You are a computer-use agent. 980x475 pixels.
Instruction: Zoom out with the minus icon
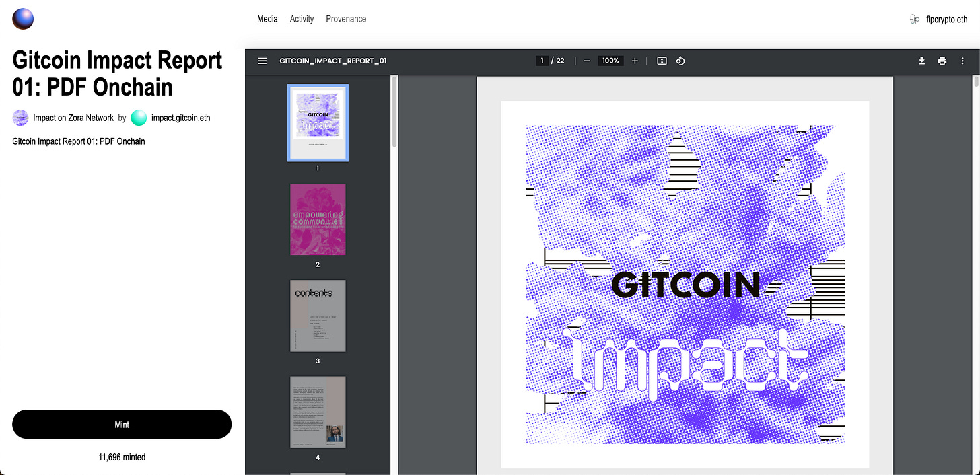587,61
